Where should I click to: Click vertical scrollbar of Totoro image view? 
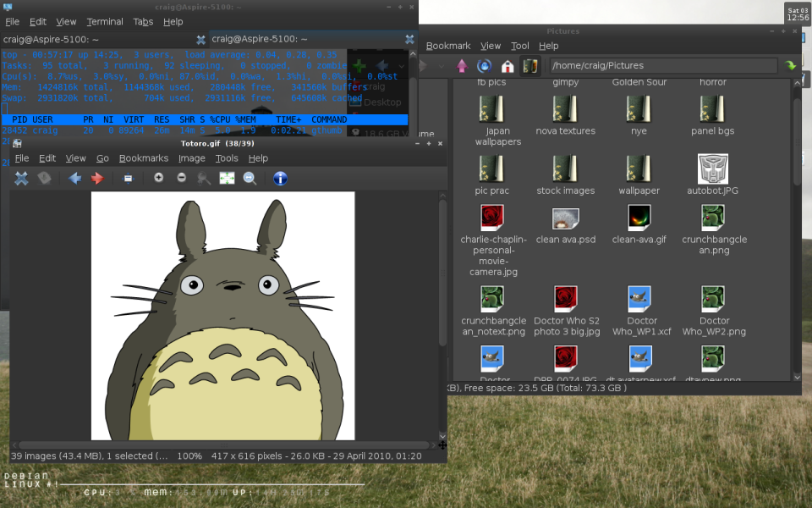click(442, 272)
